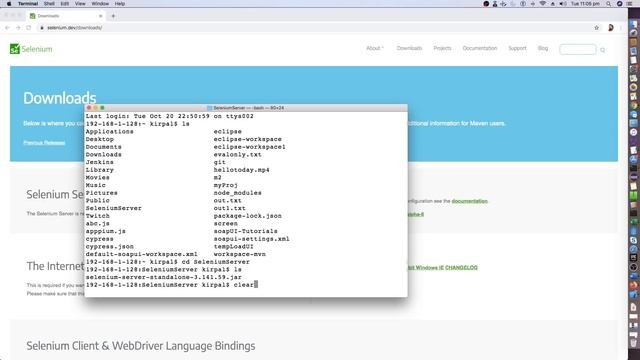640x360 pixels.
Task: Open the menu bar clock Tue 11:05 pm
Action: coord(585,4)
